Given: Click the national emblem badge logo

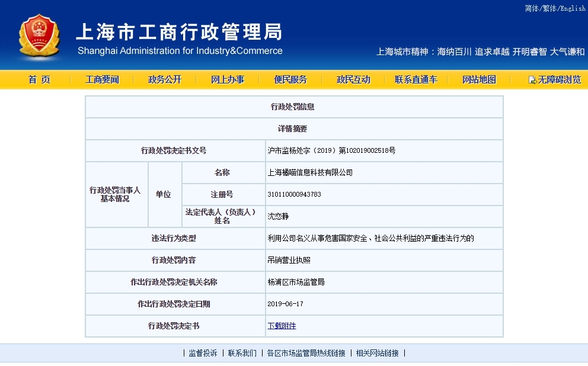Looking at the screenshot, I should coord(39,37).
